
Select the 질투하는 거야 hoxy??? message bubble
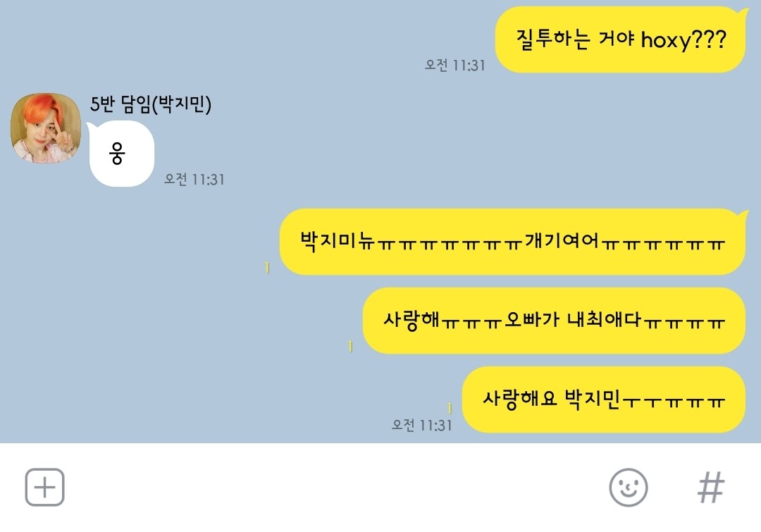pyautogui.click(x=621, y=39)
